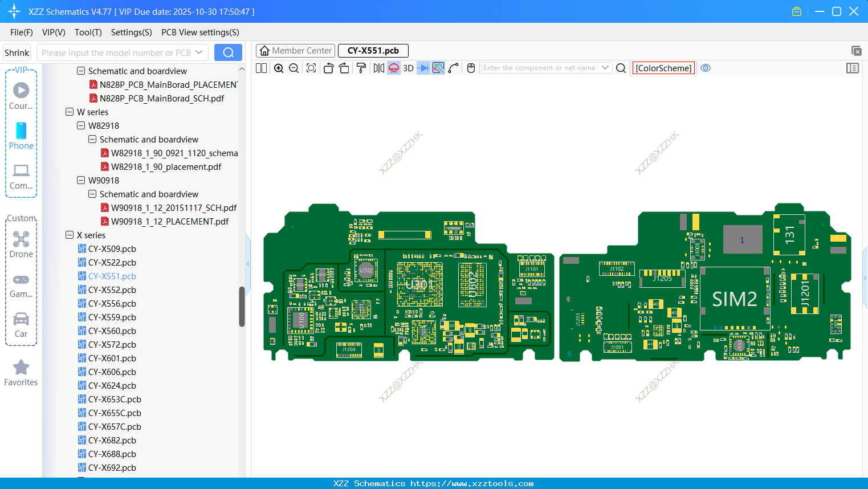The image size is (868, 489).
Task: Click the rotate clockwise icon
Action: pos(344,68)
